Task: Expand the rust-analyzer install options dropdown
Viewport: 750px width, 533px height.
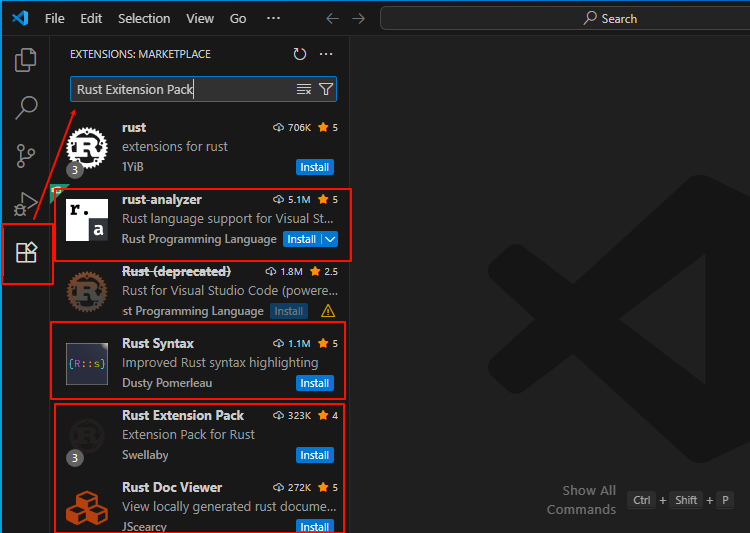Action: pos(330,239)
